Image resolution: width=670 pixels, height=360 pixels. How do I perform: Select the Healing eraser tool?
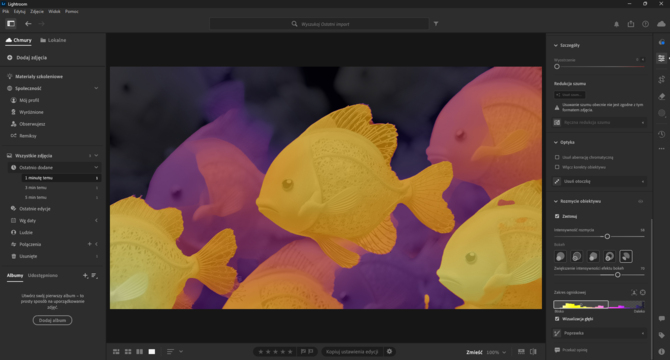point(661,97)
